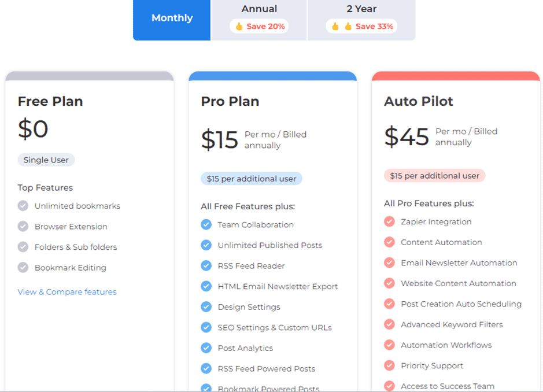Click red checkmark next to Zapier Integration
The width and height of the screenshot is (543, 392).
tap(389, 221)
